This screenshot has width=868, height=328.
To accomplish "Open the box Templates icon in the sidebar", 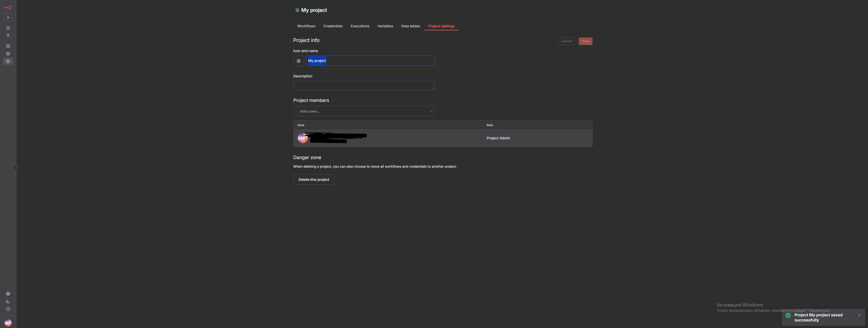I will [x=8, y=294].
